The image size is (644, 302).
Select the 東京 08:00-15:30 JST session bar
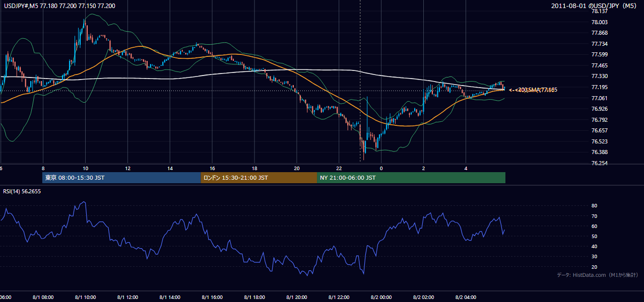pyautogui.click(x=121, y=178)
